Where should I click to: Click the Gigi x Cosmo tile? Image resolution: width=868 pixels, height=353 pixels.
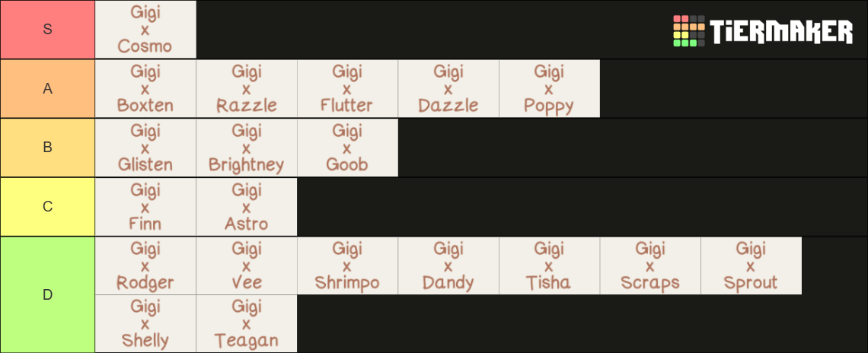point(145,30)
